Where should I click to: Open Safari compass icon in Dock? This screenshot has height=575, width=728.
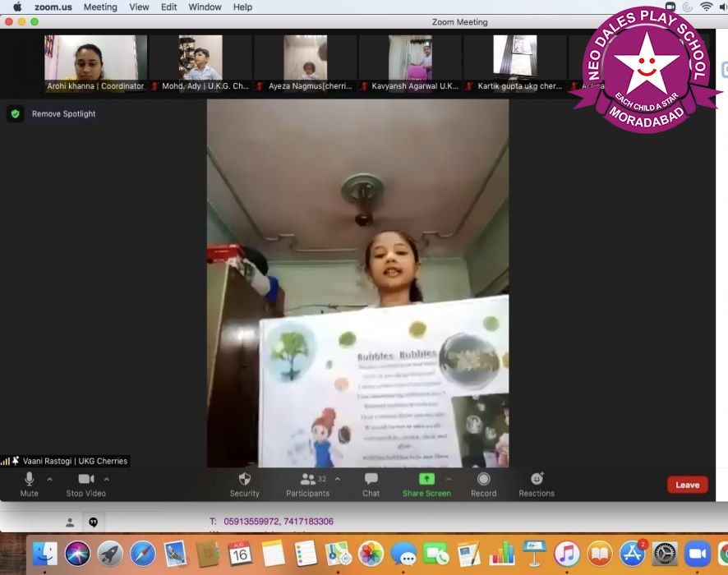tap(142, 554)
